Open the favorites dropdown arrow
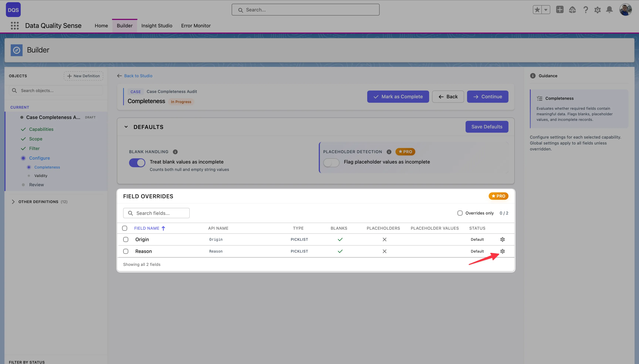The image size is (639, 364). [x=546, y=9]
